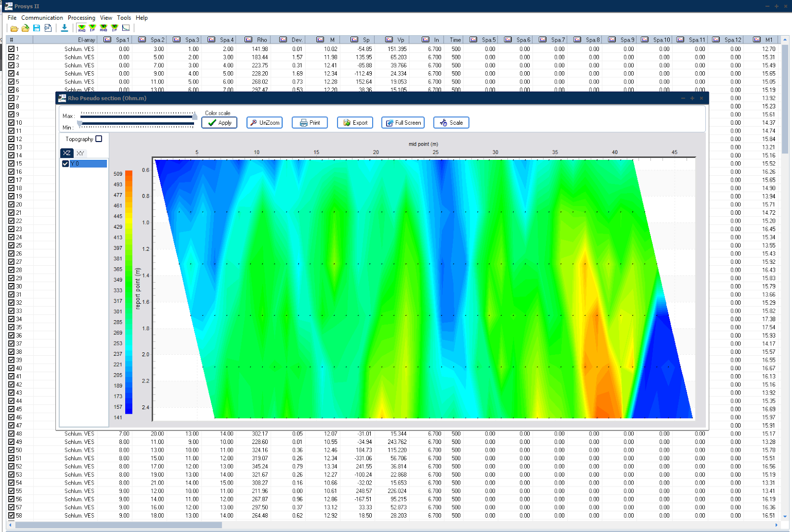The height and width of the screenshot is (532, 792).
Task: Open the decay curve toolbar icon
Action: click(x=126, y=28)
